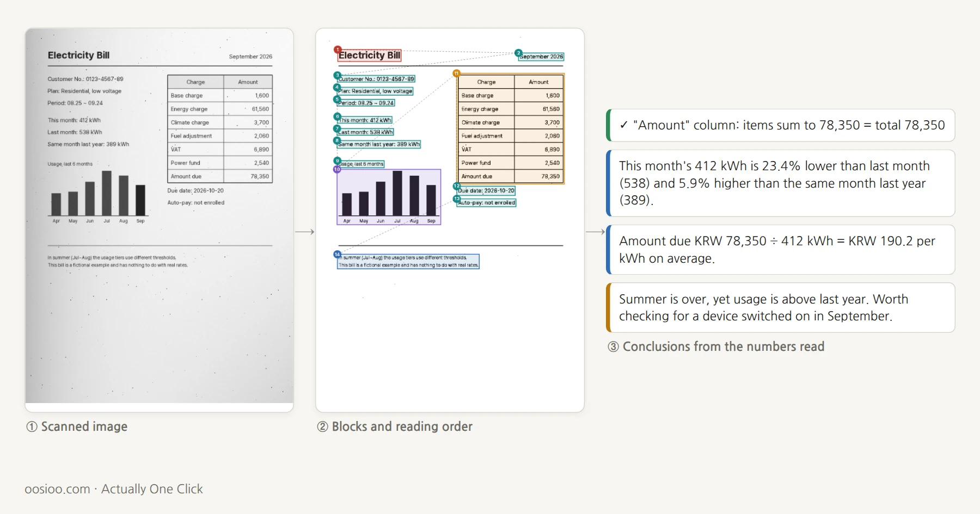Image resolution: width=980 pixels, height=514 pixels.
Task: Select the "KRW 190.2 per kWh" card
Action: [780, 250]
